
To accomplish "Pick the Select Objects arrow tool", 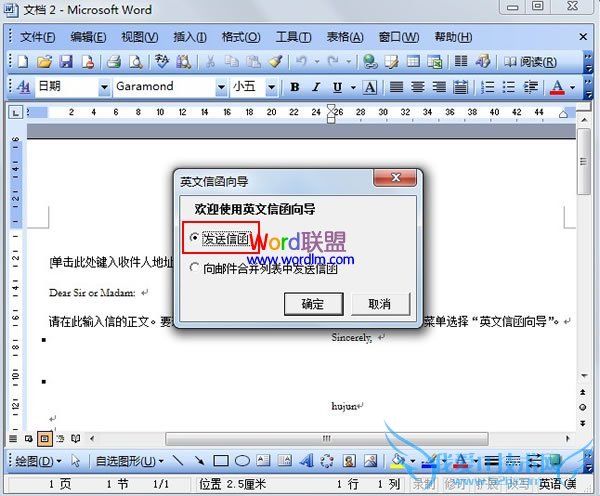I will [x=75, y=460].
